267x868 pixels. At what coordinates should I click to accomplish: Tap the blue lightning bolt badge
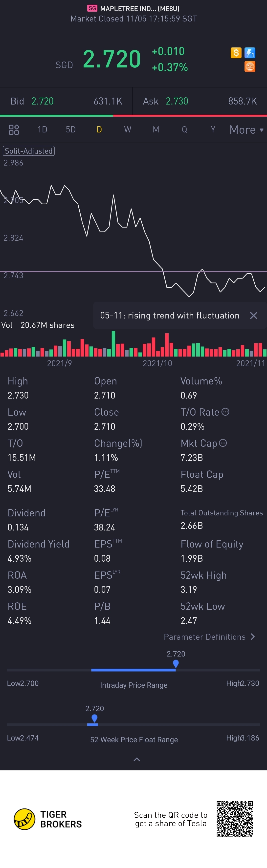point(250,53)
